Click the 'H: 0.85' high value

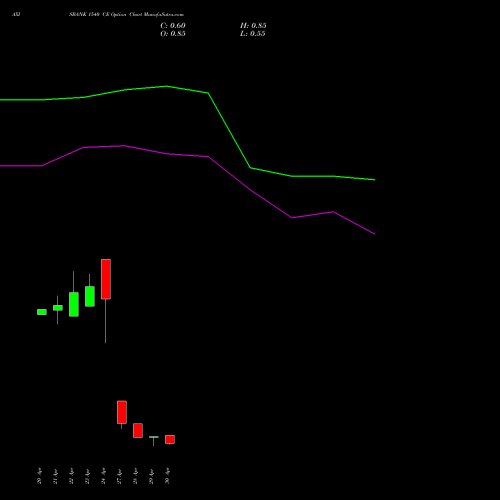click(x=253, y=26)
